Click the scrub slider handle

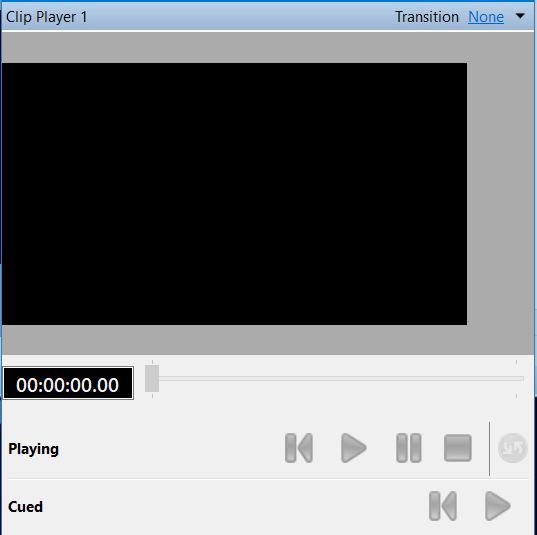point(152,378)
